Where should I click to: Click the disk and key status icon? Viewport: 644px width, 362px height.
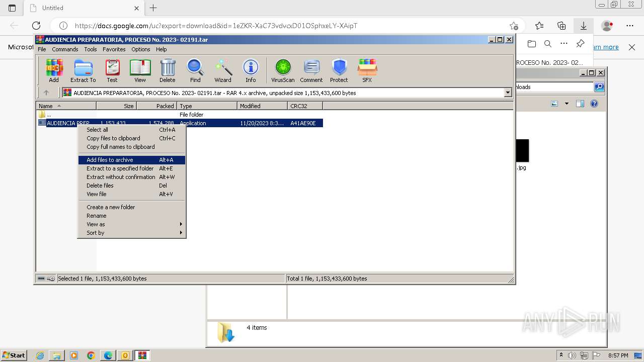point(46,279)
